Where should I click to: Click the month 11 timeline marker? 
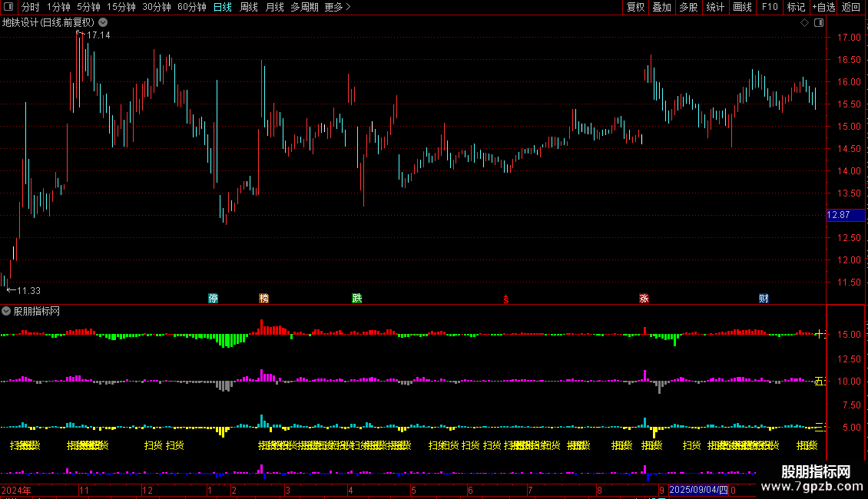84,490
